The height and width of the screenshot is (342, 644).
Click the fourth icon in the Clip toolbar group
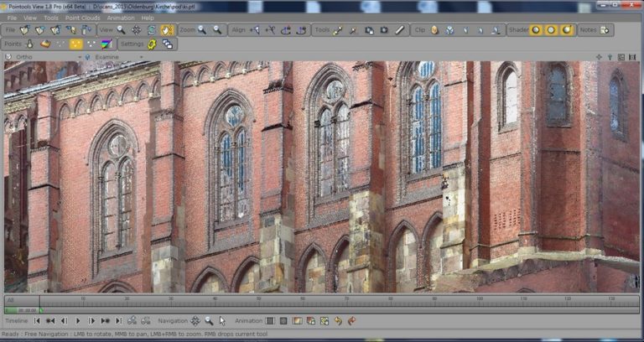[480, 30]
